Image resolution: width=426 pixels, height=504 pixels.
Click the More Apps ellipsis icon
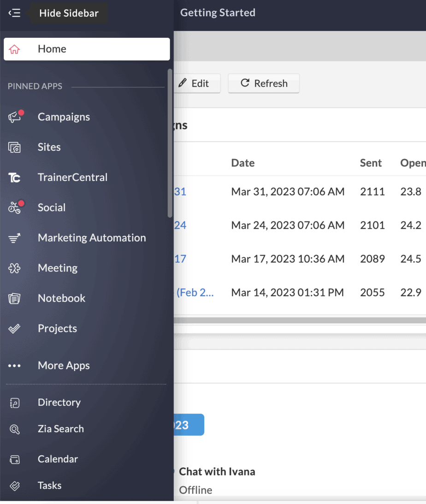(14, 366)
